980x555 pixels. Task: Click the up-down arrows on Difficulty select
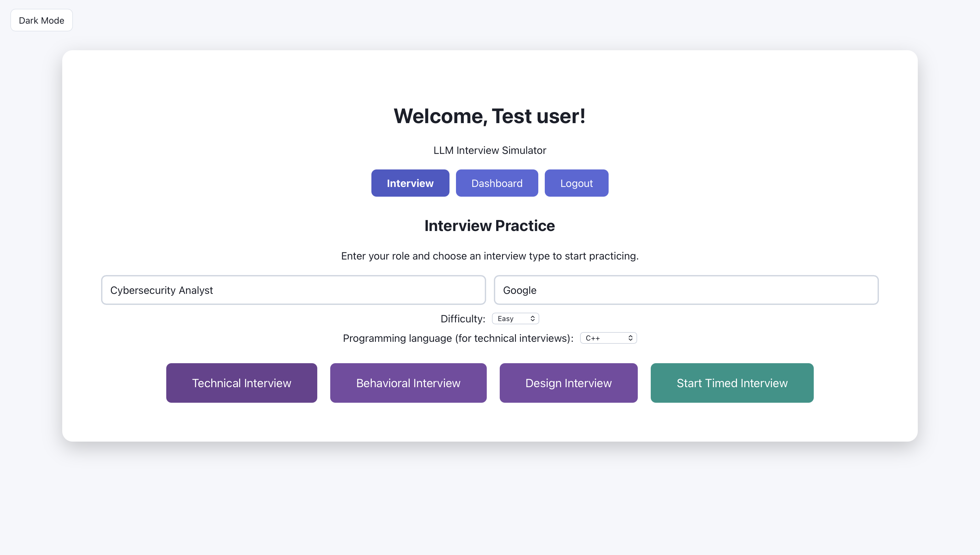[532, 319]
